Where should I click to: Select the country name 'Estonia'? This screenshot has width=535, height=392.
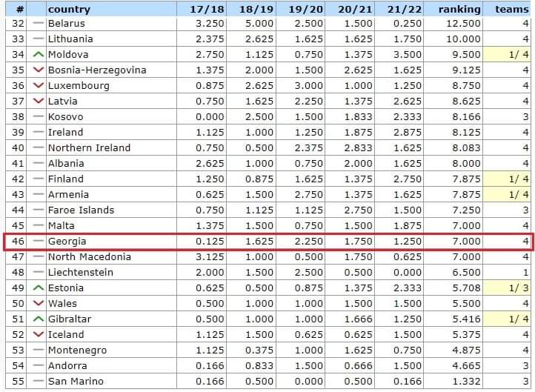coord(66,288)
